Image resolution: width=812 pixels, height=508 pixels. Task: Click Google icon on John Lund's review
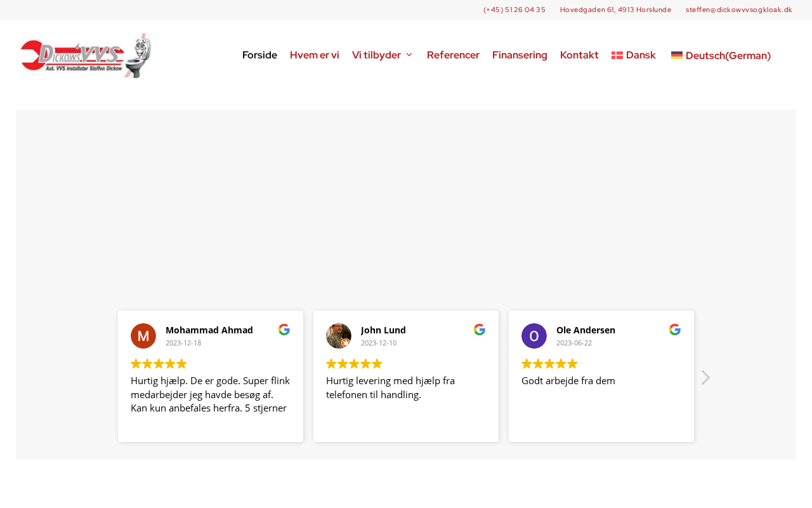point(480,330)
